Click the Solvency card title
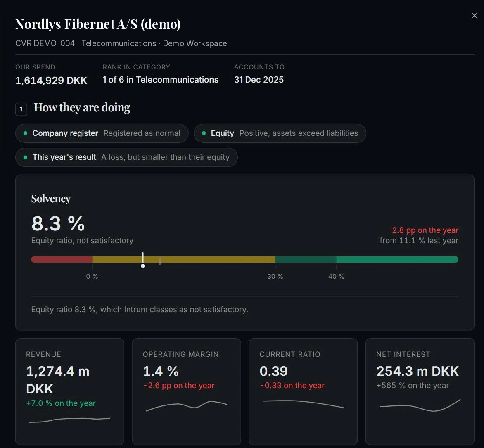484x448 pixels. tap(51, 199)
